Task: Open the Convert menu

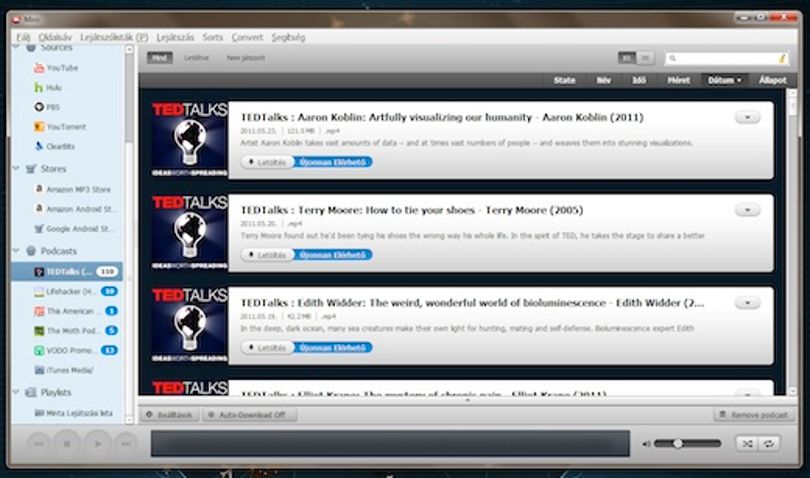Action: tap(247, 37)
